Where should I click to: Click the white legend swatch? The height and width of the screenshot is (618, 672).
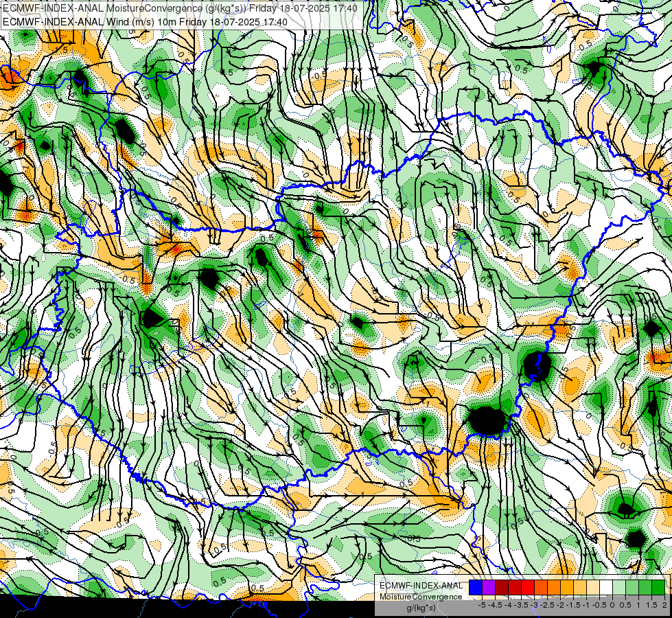(606, 588)
